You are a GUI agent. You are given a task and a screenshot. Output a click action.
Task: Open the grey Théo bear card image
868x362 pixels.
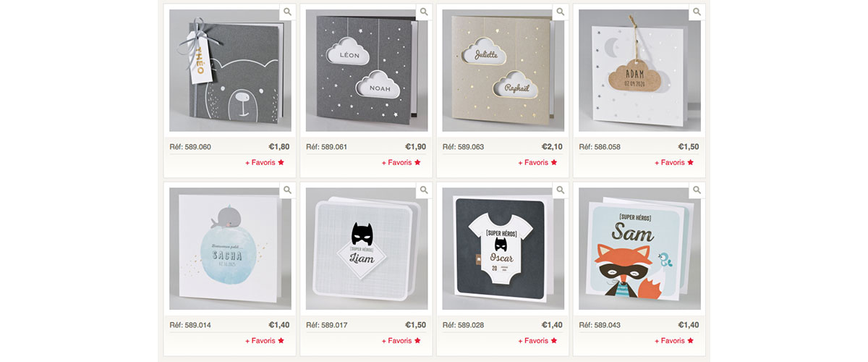pos(230,70)
